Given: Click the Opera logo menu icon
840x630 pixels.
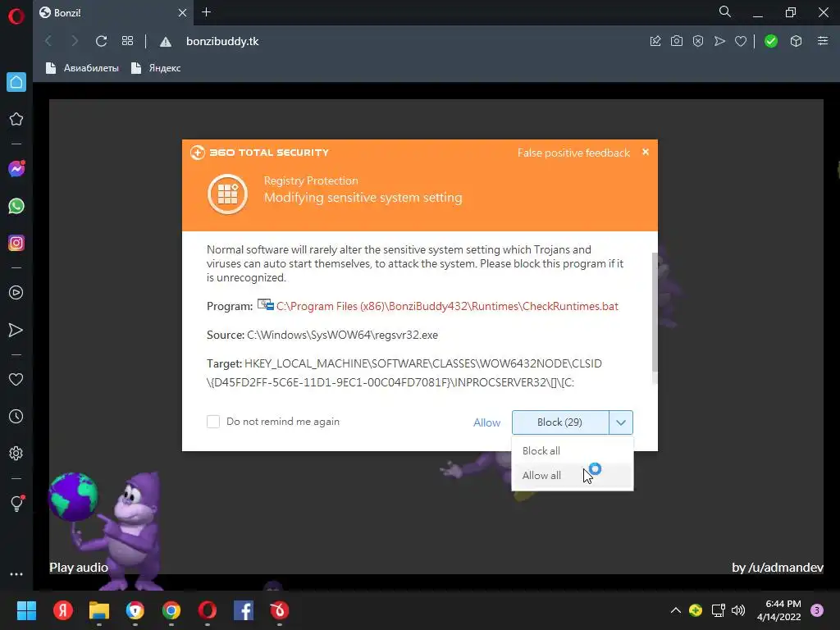Looking at the screenshot, I should click(16, 16).
